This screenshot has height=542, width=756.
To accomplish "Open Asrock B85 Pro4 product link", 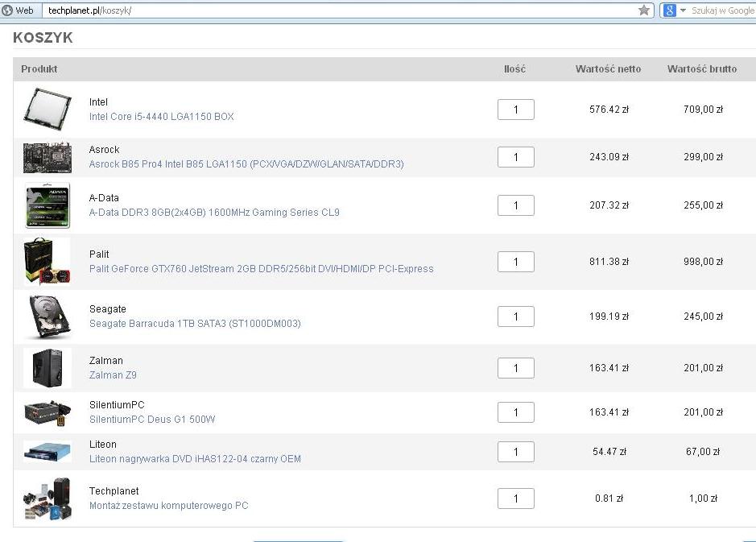I will (246, 164).
